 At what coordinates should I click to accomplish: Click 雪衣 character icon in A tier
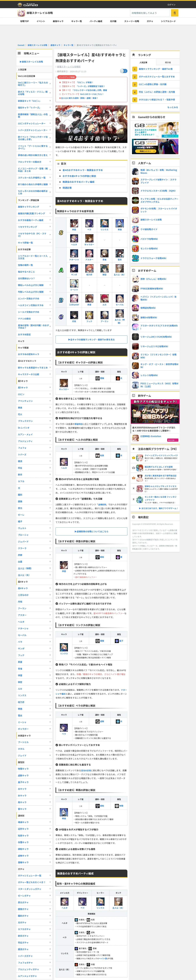click(x=120, y=253)
